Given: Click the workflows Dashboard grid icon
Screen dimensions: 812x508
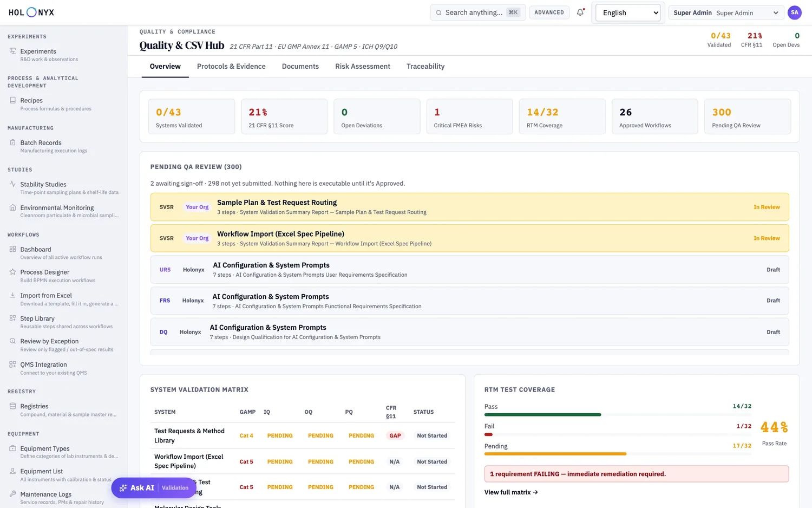Looking at the screenshot, I should (x=12, y=249).
